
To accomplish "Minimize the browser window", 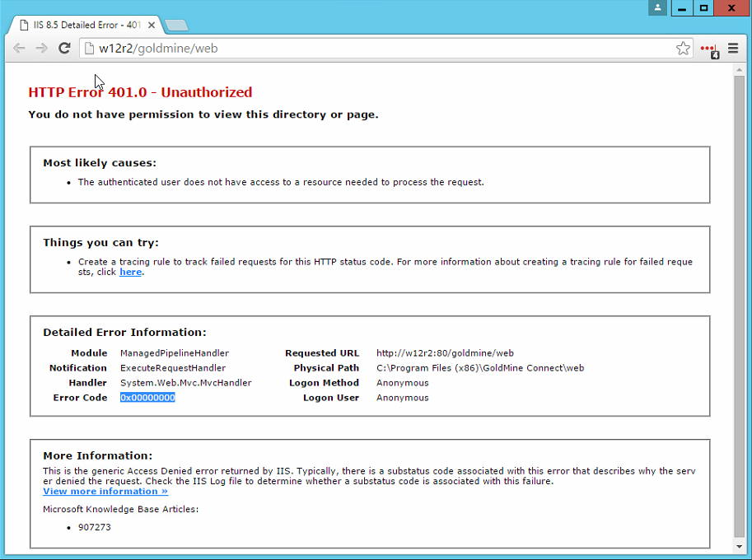I will (x=681, y=8).
